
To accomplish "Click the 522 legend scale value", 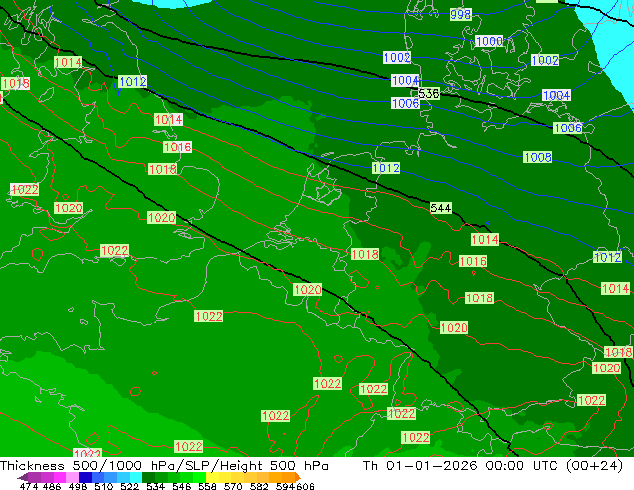I will (129, 486).
